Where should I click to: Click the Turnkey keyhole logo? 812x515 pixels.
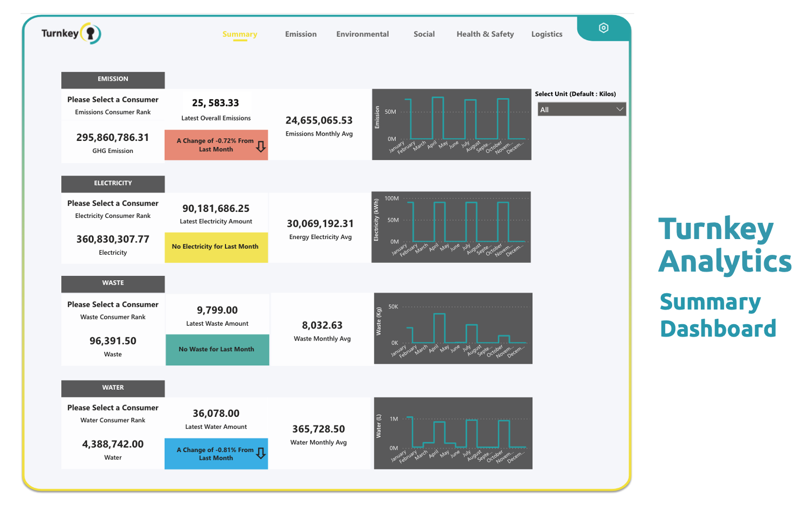91,34
